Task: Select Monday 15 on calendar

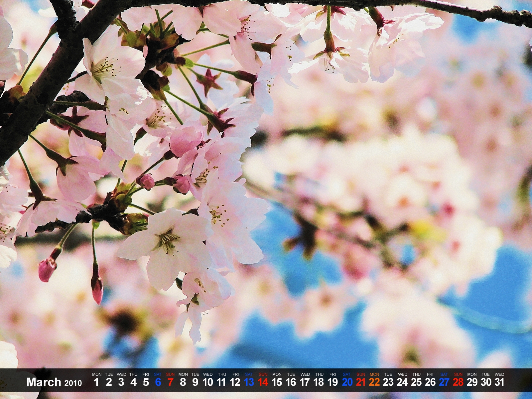Action: pos(277,382)
